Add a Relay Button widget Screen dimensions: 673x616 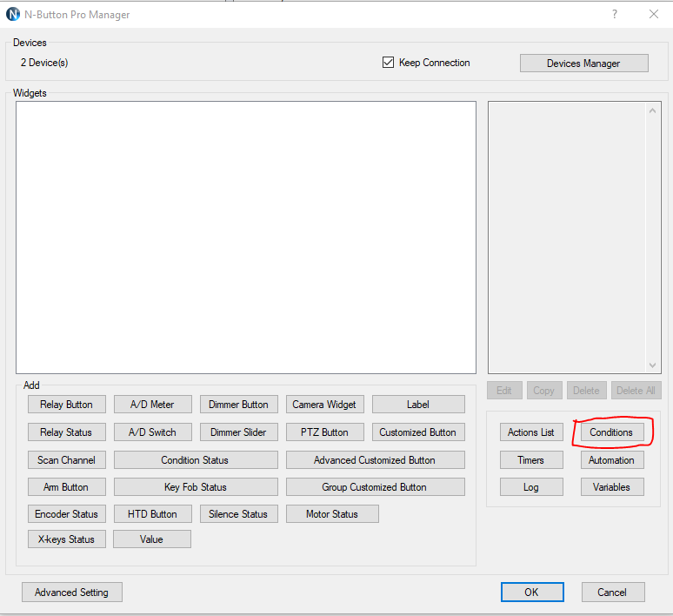pos(67,405)
